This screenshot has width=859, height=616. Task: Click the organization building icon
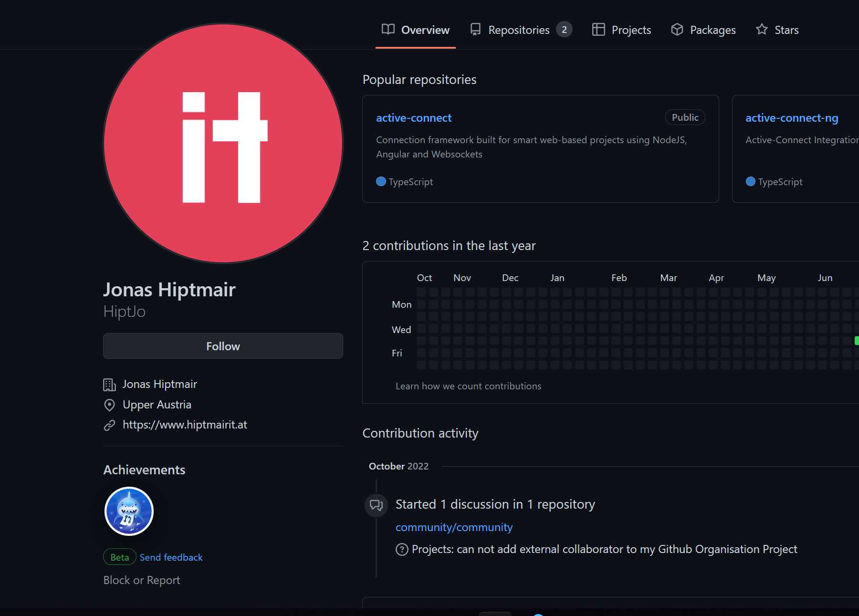110,385
